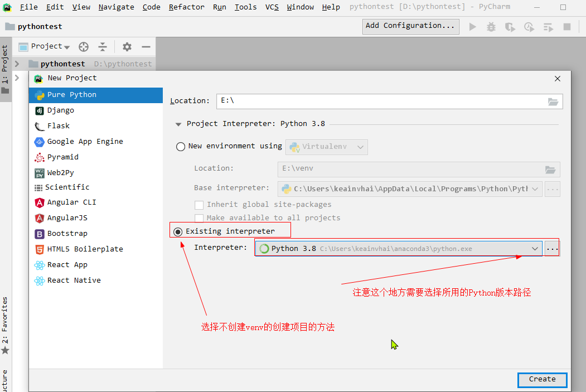Screen dimensions: 586x392
Task: Select React Native project type
Action: click(x=96, y=280)
